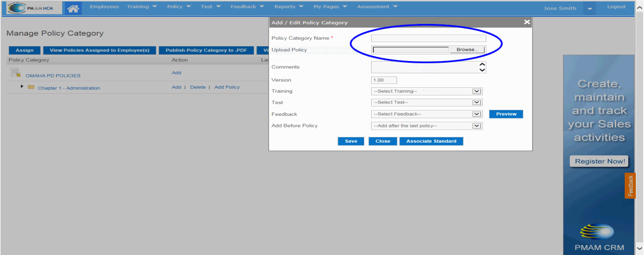
Task: Open the Add Before Policy dropdown
Action: [x=426, y=126]
